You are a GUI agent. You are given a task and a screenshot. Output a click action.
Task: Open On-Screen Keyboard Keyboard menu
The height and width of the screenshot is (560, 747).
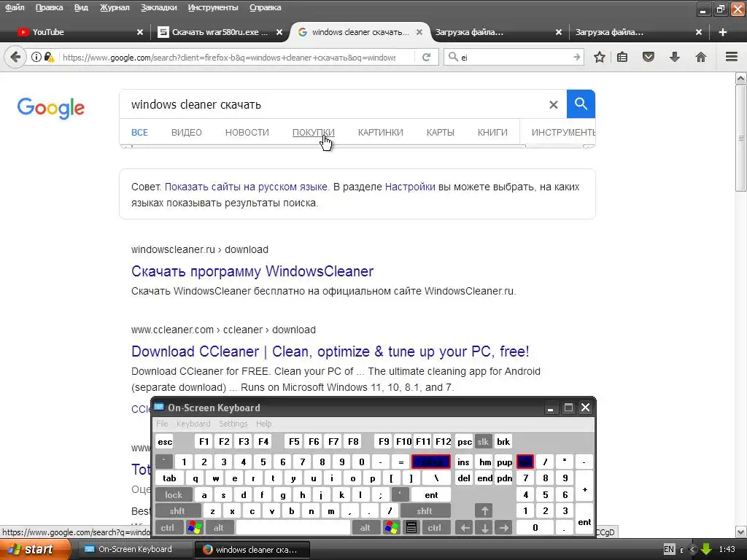(x=193, y=424)
